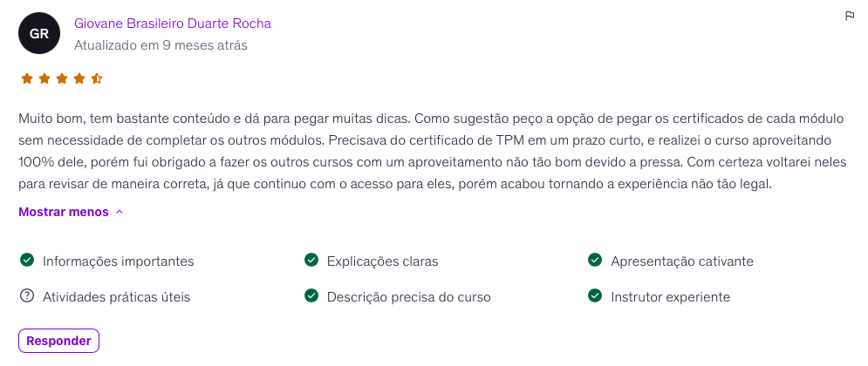Open Giovane Brasileiro Duarte Rocha's profile
The width and height of the screenshot is (868, 366).
click(173, 24)
